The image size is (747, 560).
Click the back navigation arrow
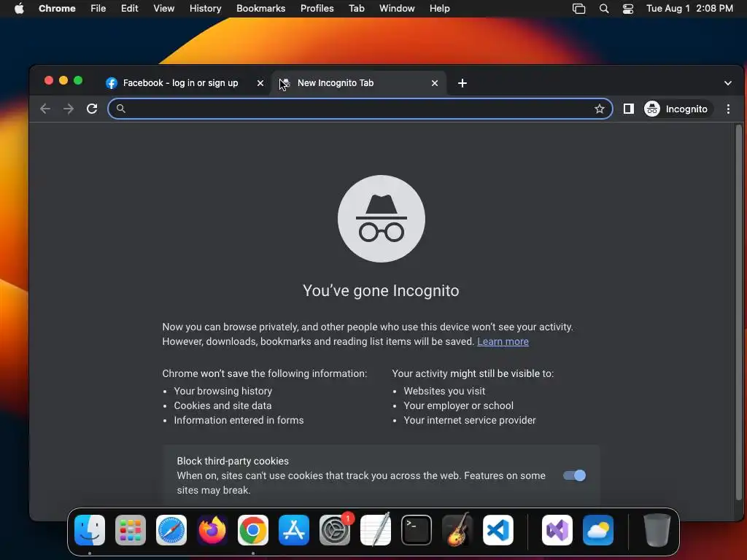45,109
